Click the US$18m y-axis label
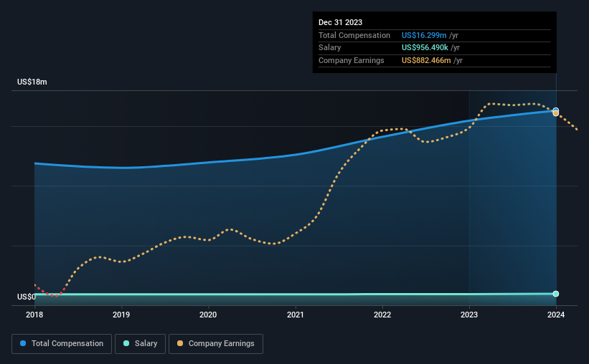The width and height of the screenshot is (589, 364). (x=32, y=82)
